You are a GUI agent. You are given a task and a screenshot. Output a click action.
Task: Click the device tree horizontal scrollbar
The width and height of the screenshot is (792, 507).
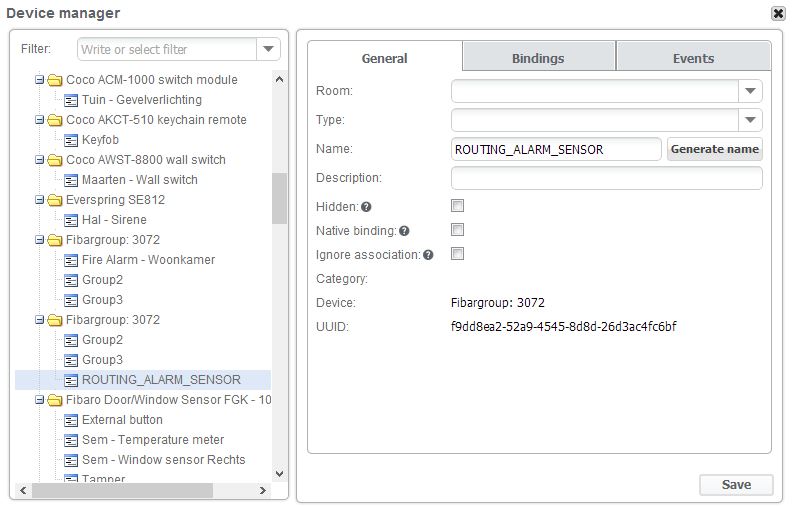pos(122,491)
